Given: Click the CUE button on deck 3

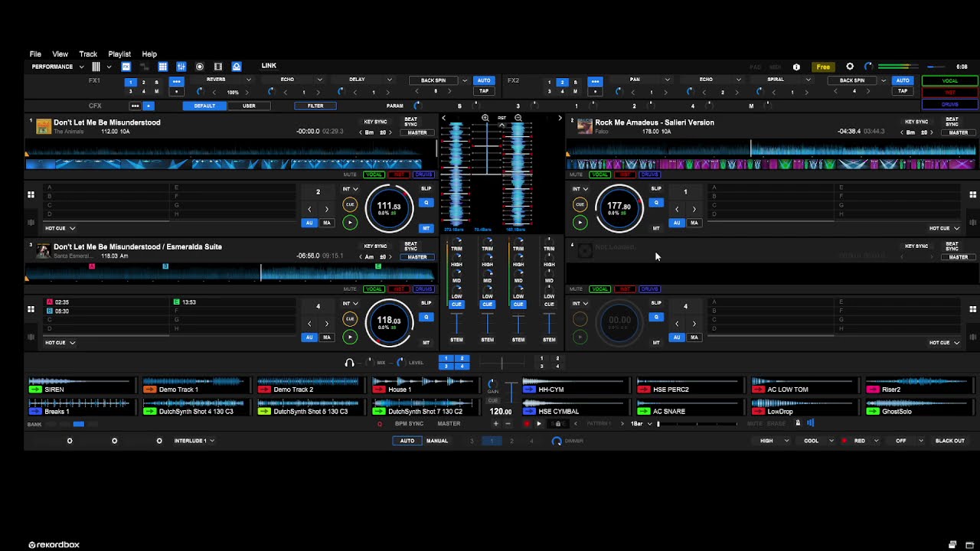Looking at the screenshot, I should pos(350,318).
